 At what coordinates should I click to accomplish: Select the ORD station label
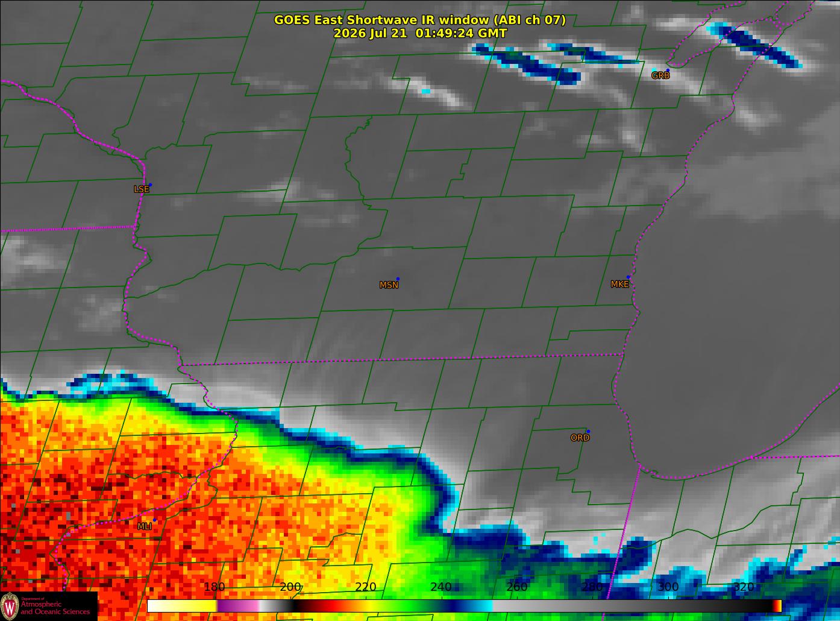[580, 438]
